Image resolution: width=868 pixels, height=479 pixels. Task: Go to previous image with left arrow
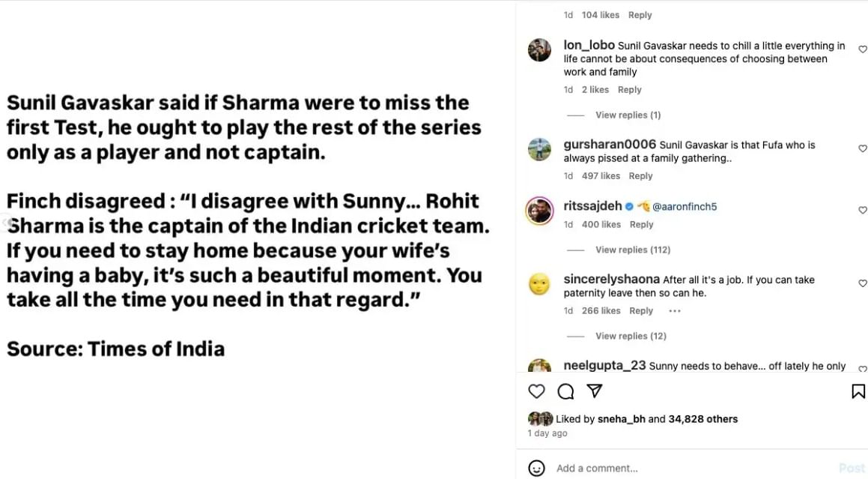coord(4,223)
